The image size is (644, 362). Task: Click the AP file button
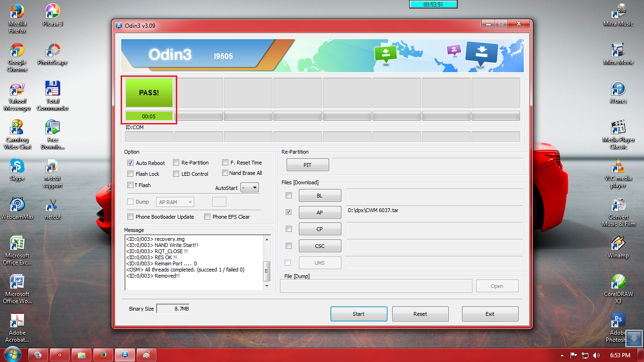point(320,212)
